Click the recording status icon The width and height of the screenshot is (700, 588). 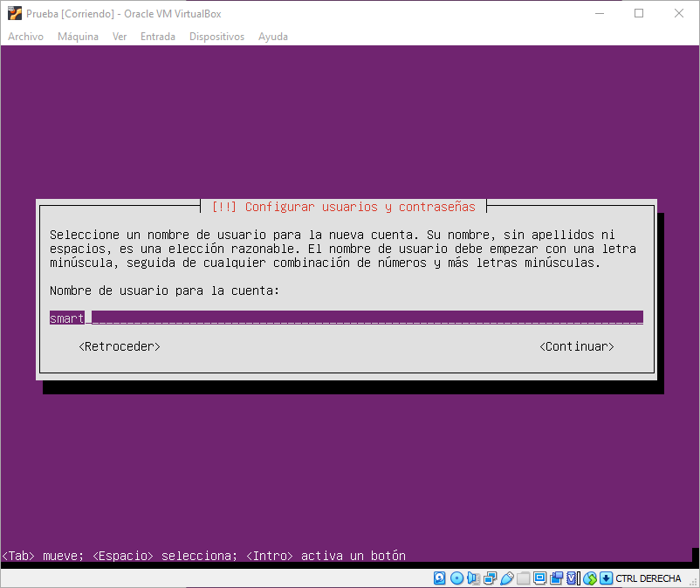pos(556,578)
